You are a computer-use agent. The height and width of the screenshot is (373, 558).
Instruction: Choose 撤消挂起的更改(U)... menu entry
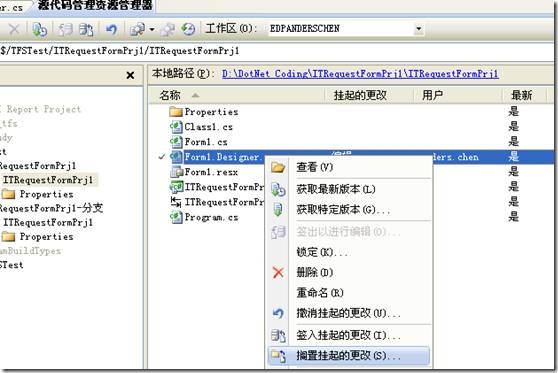coord(349,313)
